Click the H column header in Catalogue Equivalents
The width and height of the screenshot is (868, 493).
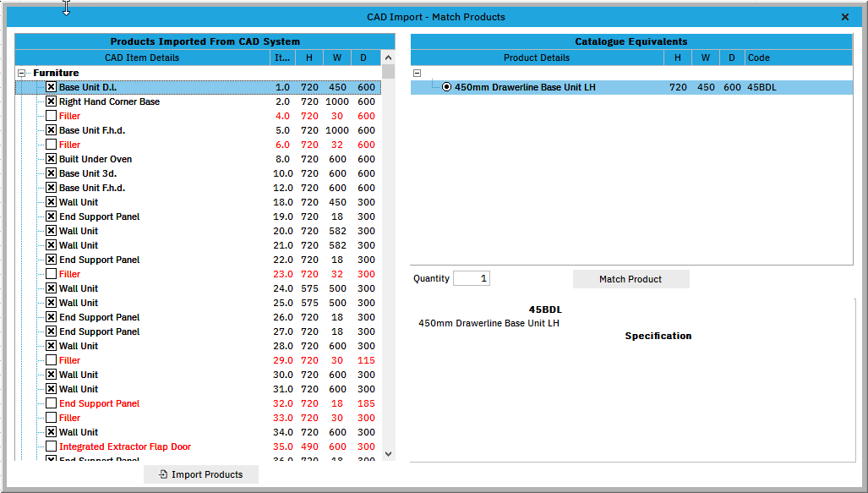[678, 58]
